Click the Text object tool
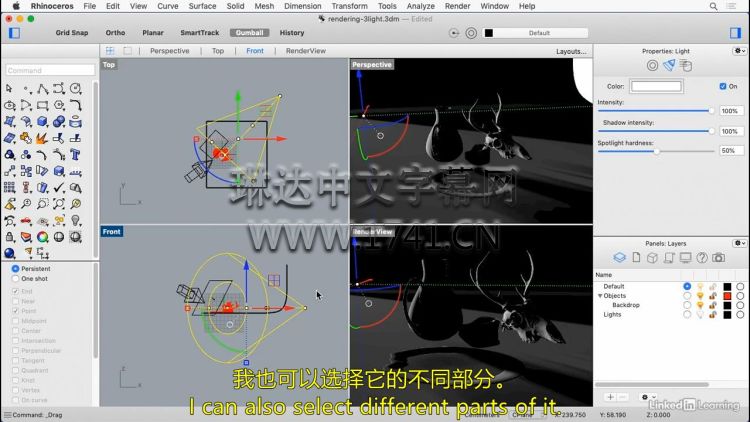Screen dimensions: 750x422 click(75, 155)
